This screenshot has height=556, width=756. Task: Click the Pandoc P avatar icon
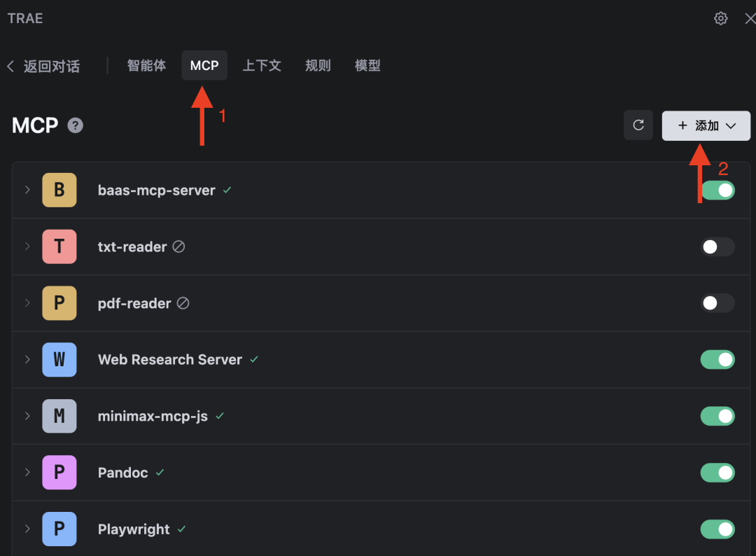pos(59,472)
